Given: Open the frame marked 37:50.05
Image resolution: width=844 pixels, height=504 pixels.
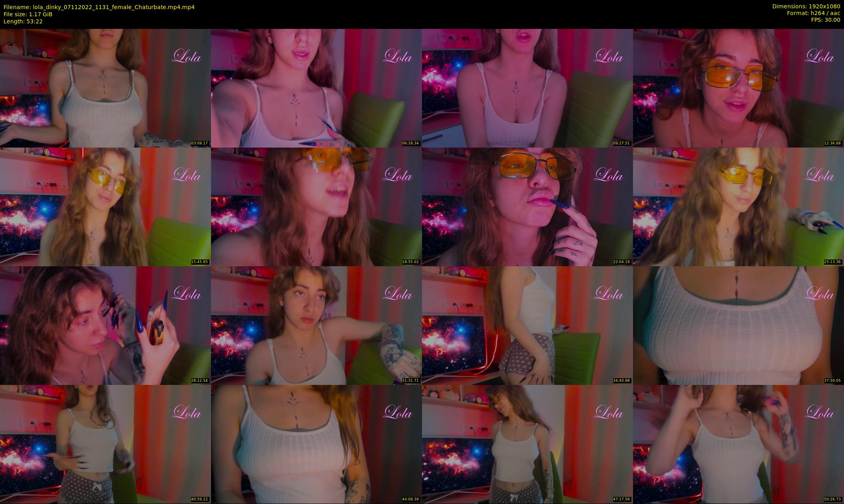Looking at the screenshot, I should 738,325.
